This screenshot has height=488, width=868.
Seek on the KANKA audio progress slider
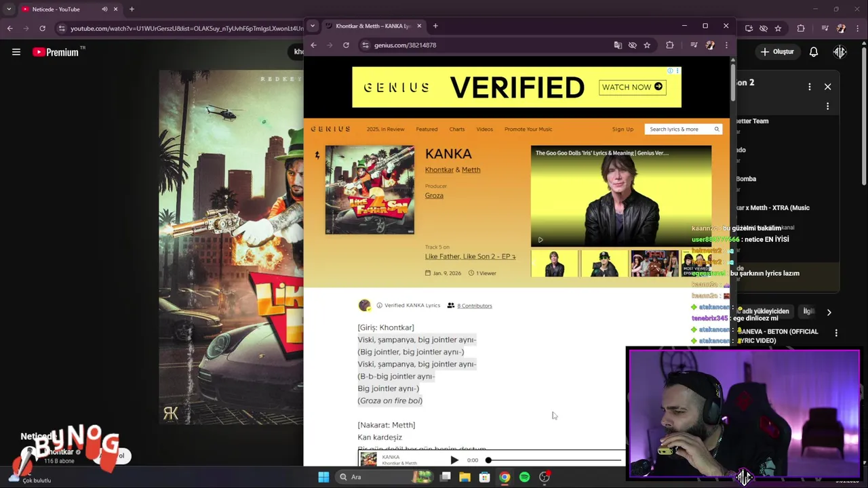[555, 460]
